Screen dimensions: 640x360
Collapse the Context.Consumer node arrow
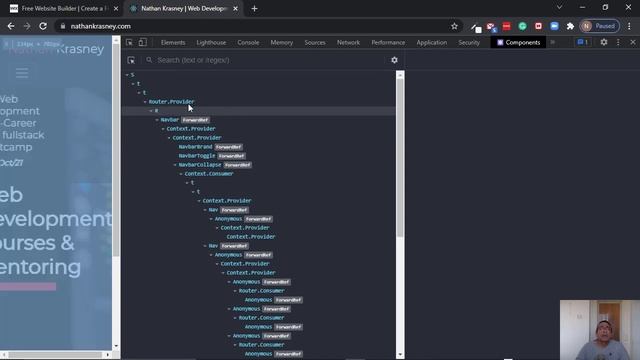(181, 174)
